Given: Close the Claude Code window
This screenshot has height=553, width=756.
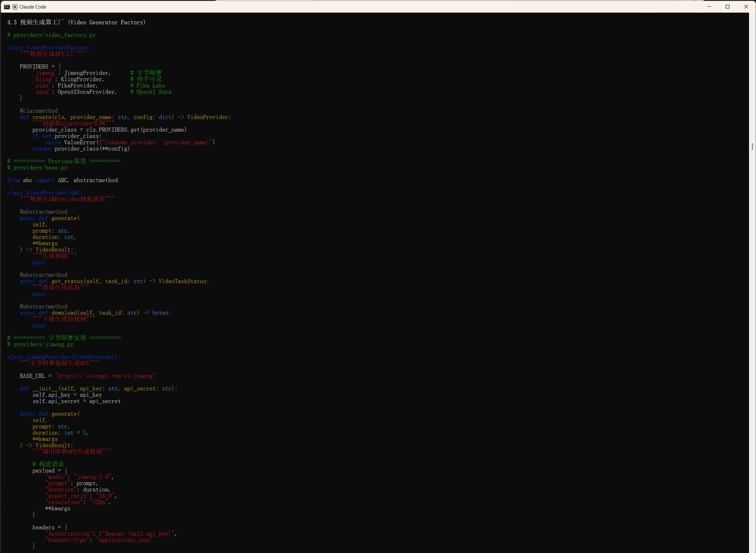Looking at the screenshot, I should tap(746, 7).
